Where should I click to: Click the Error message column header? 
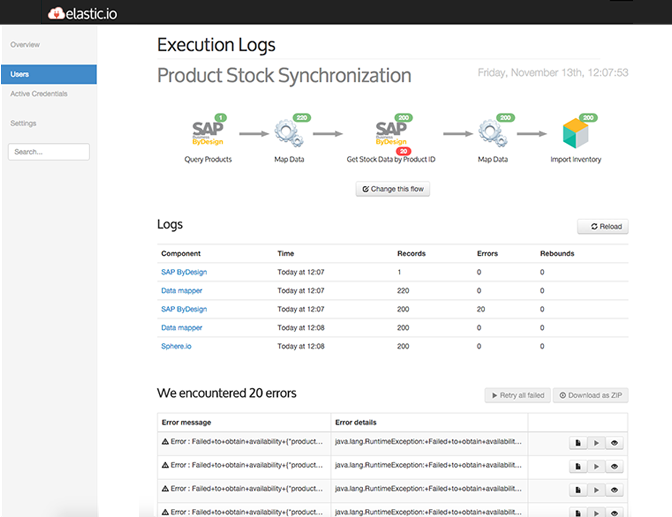click(186, 422)
